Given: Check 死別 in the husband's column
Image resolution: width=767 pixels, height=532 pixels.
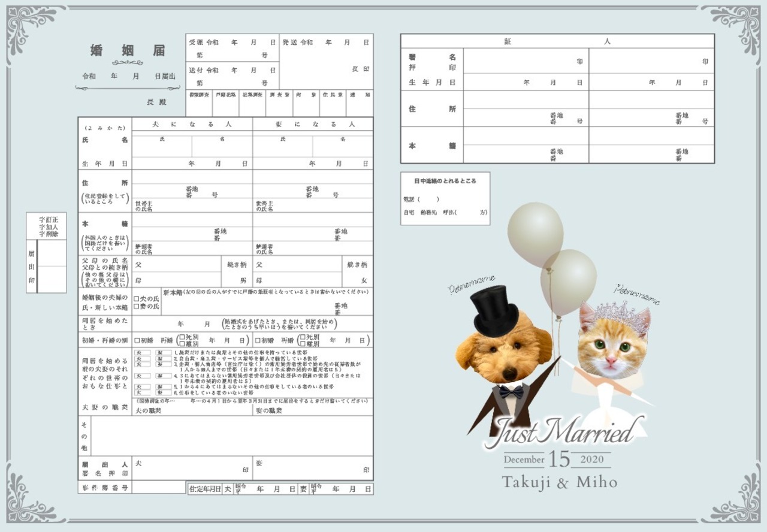Looking at the screenshot, I should tap(181, 337).
